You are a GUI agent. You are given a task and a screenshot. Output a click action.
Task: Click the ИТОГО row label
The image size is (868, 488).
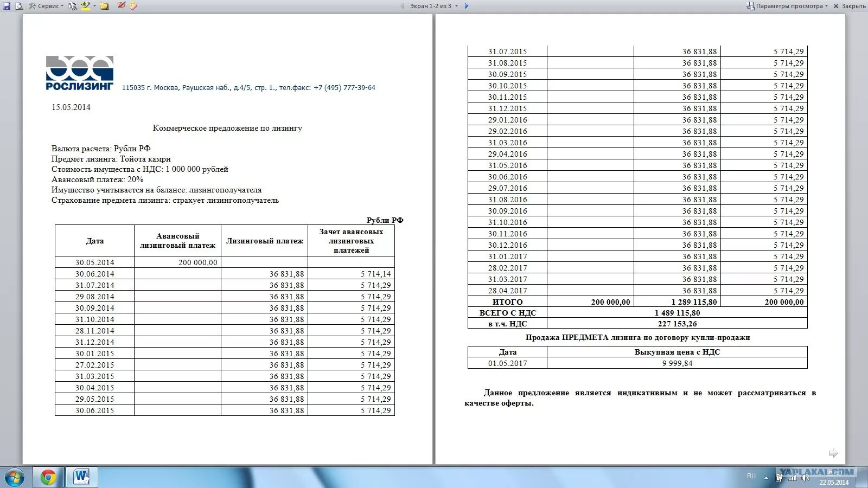click(x=508, y=302)
